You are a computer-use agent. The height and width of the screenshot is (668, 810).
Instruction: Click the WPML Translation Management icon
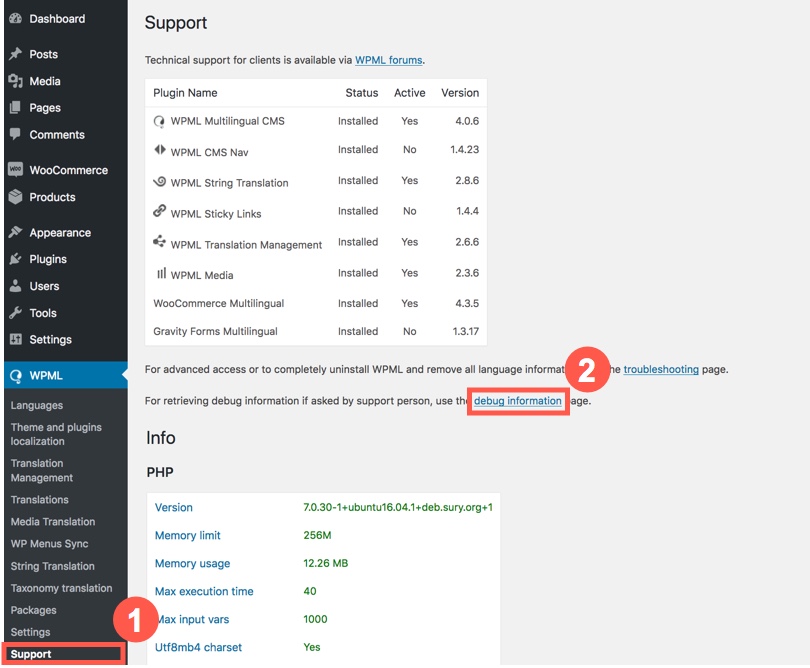[160, 241]
